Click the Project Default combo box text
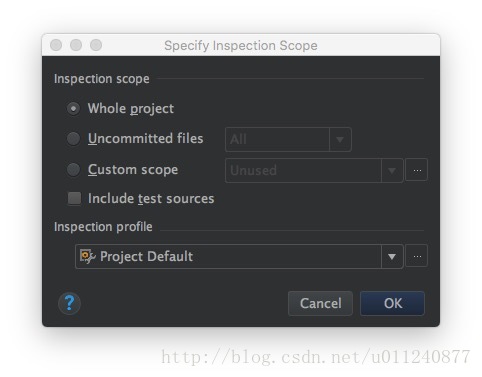Viewport: 482px width, 377px height. [x=146, y=256]
